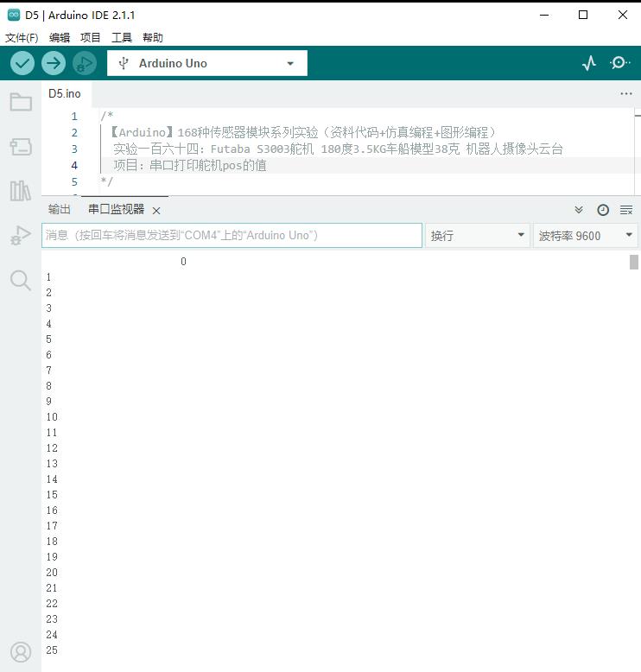This screenshot has width=641, height=672.
Task: Click the serial monitor vertical scrollbar thumb
Action: 634,262
